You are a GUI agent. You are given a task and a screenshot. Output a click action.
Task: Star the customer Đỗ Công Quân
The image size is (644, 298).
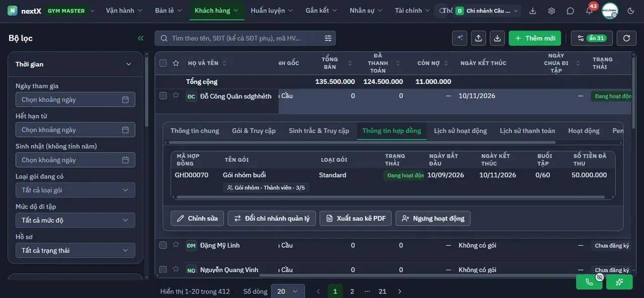[176, 95]
